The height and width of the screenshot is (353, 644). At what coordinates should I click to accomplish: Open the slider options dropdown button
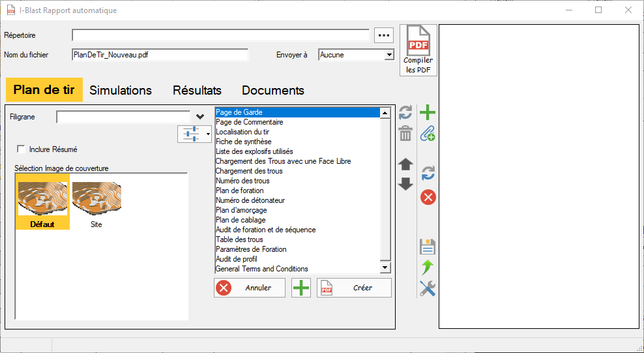pyautogui.click(x=194, y=133)
